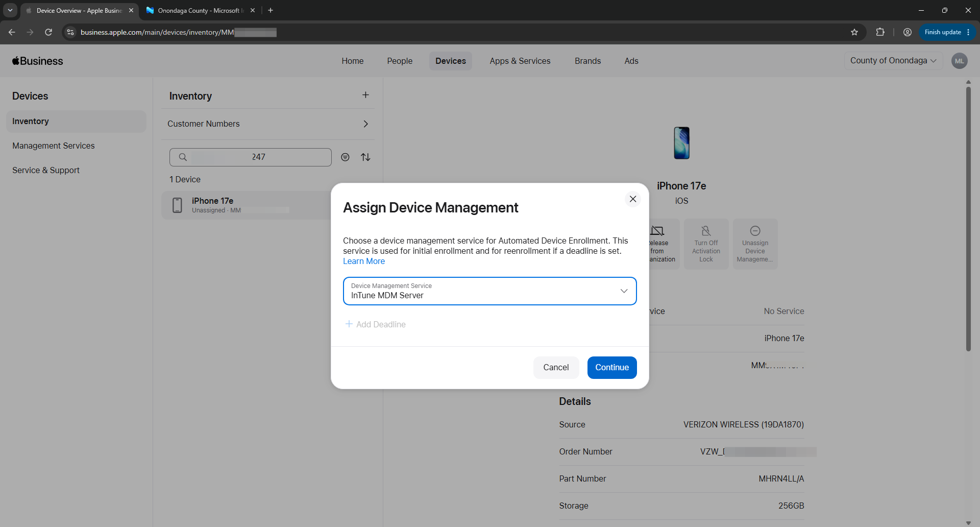Click the Order Number label
The image size is (980, 527).
pos(585,452)
